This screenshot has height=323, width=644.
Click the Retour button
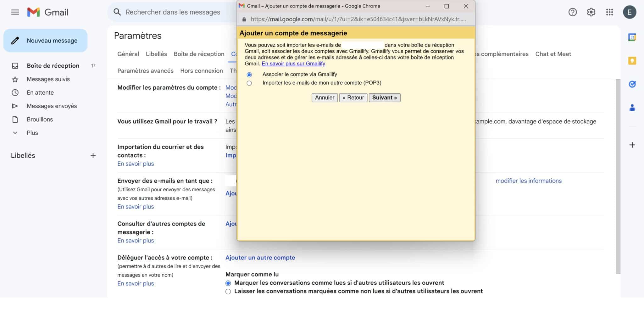click(x=353, y=97)
